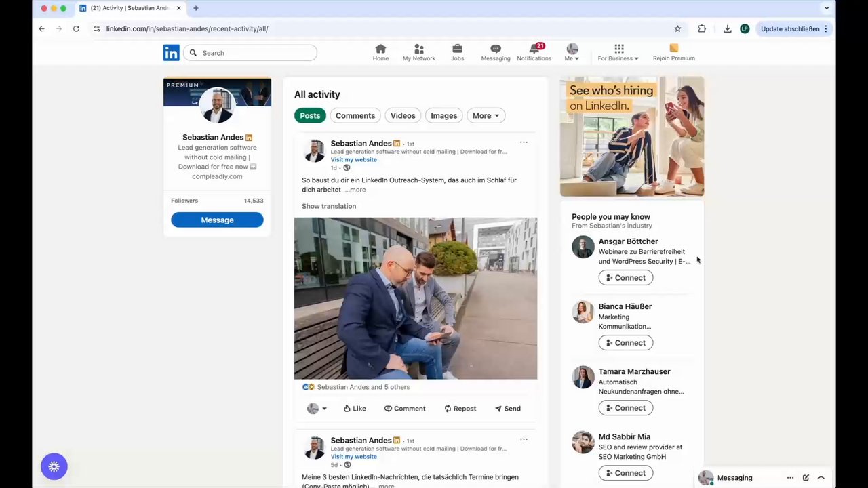Compose a new message in messaging bar
The image size is (868, 488).
pyautogui.click(x=806, y=478)
